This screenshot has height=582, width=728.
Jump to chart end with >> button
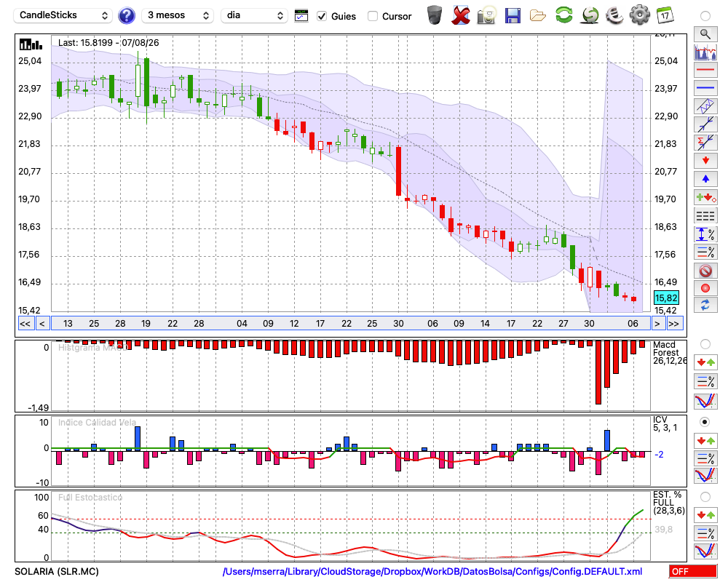pyautogui.click(x=673, y=324)
